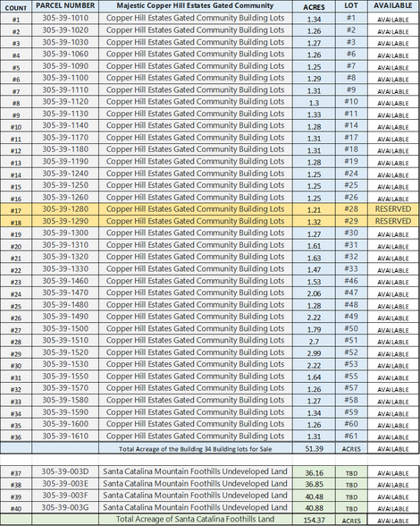Click the TBD cell for parcel 305-39-003F
420x526 pixels.
[x=351, y=496]
